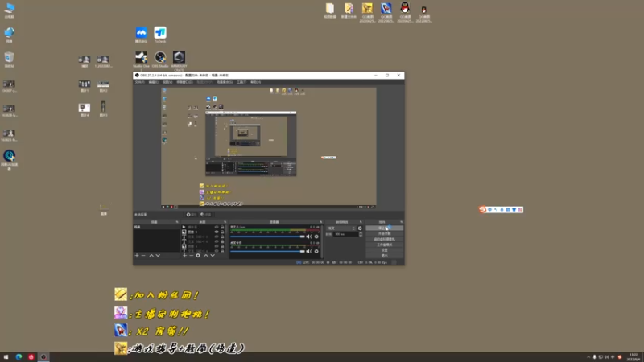
Task: Open OBS Studio desktop shortcut
Action: [x=160, y=60]
